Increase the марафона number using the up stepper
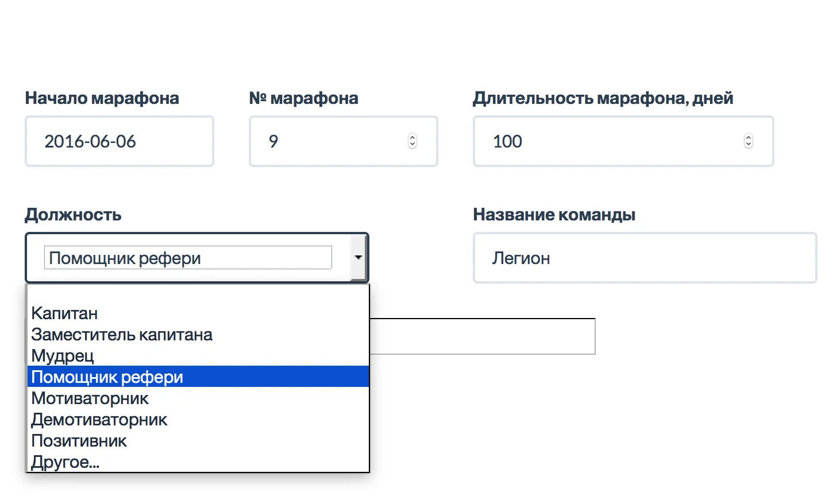 pyautogui.click(x=412, y=137)
